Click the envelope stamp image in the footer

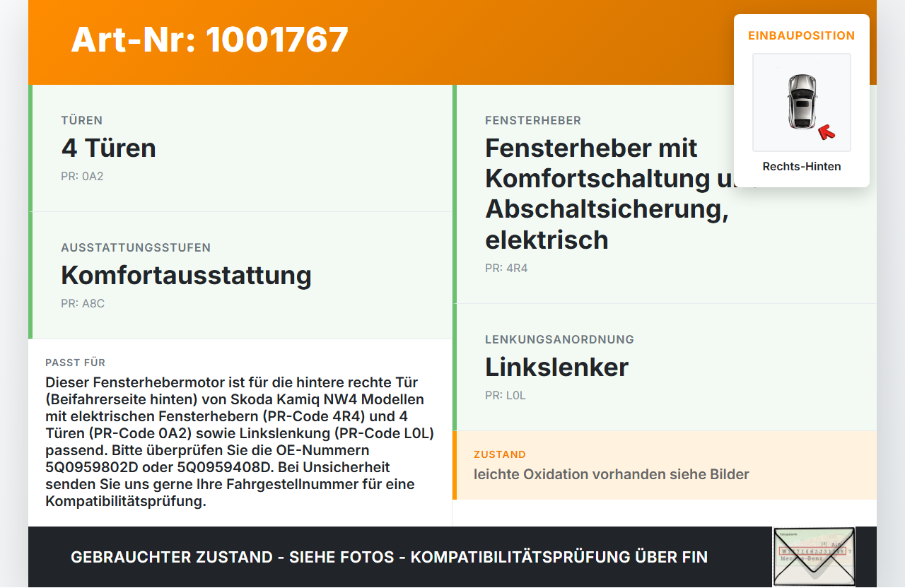814,557
